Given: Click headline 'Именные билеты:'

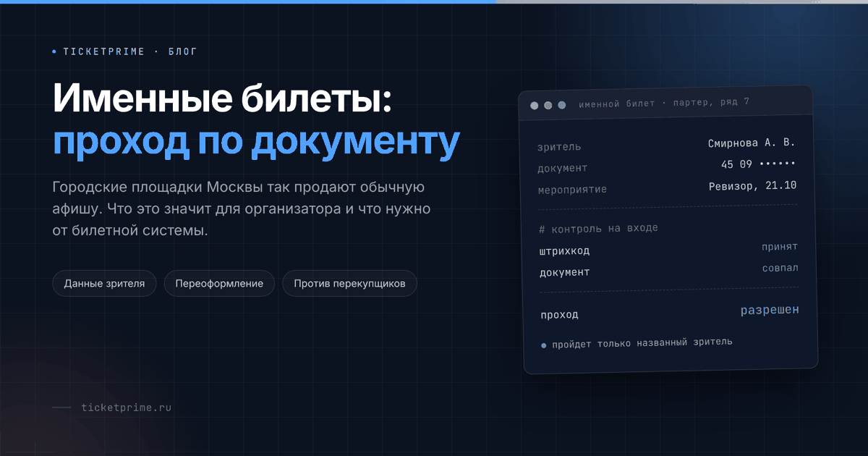Looking at the screenshot, I should point(223,98).
